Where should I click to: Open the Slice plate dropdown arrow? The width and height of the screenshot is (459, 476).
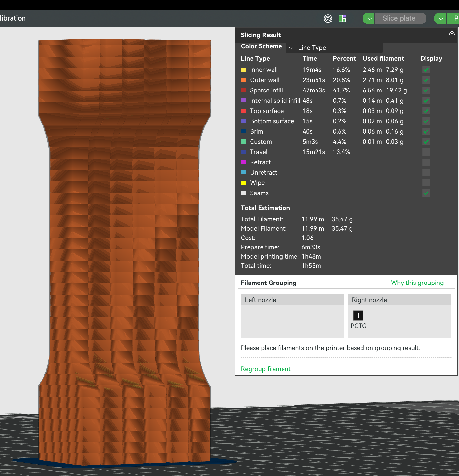[368, 18]
